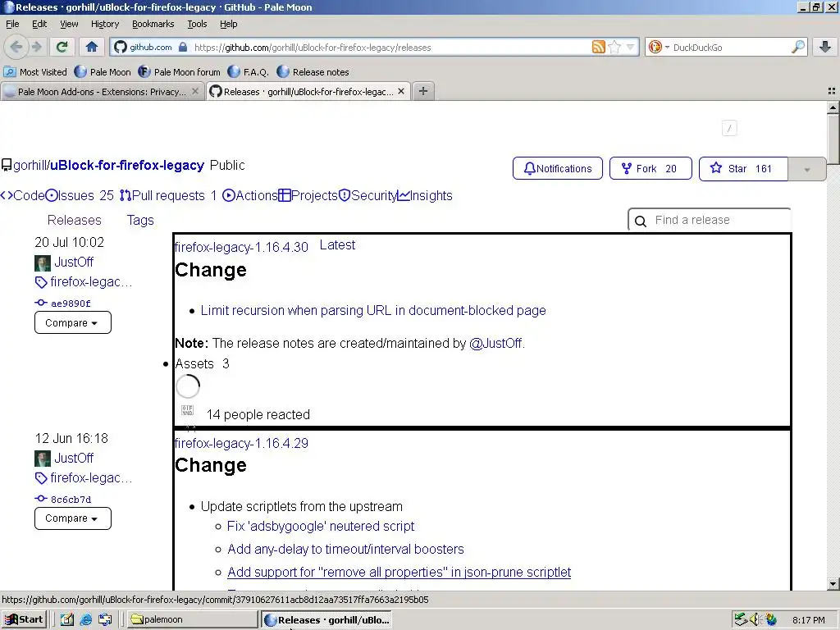Star the repository with Star 161 button

(x=743, y=168)
